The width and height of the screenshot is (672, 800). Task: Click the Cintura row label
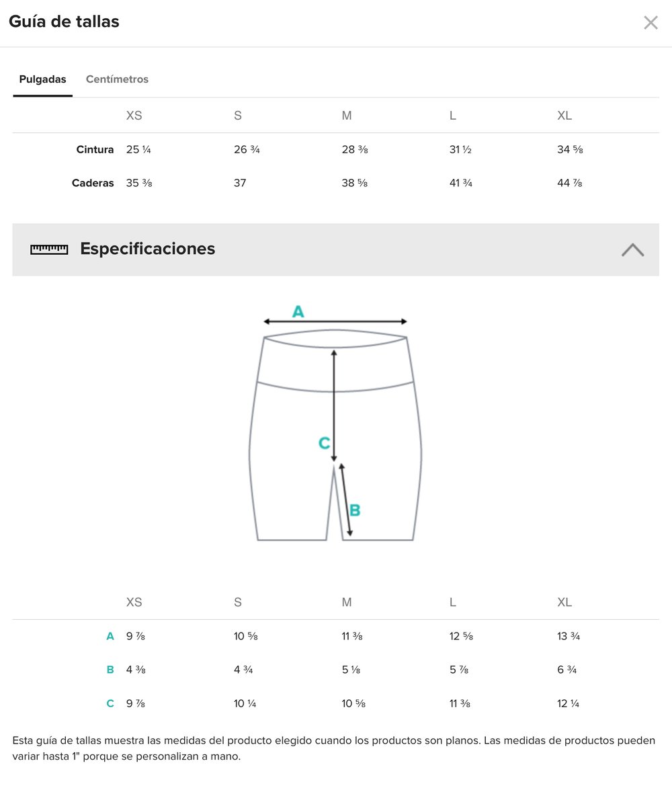[95, 149]
